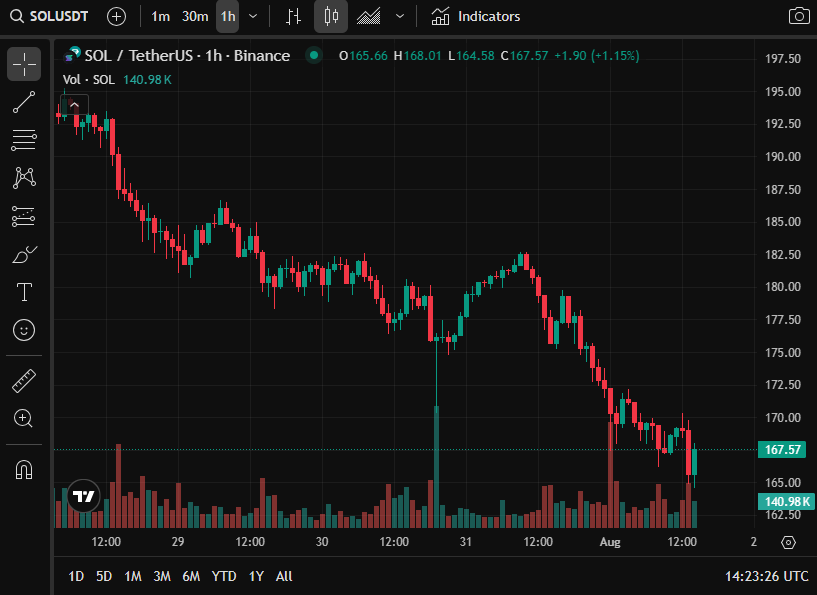The width and height of the screenshot is (817, 595).
Task: Select the Fib Retracement tool
Action: 24,140
